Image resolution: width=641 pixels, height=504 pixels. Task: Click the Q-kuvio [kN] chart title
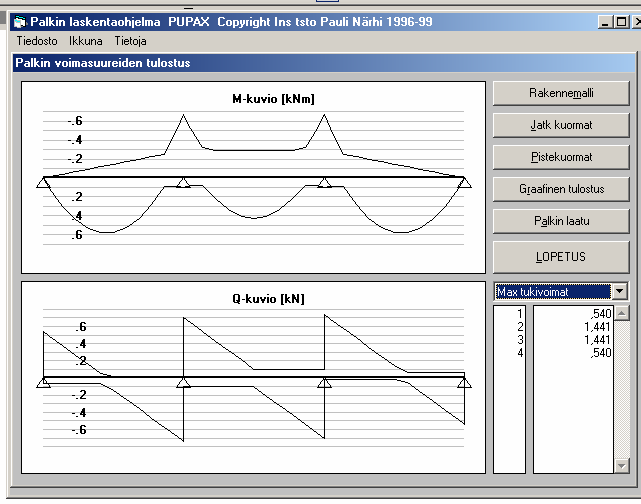coord(268,299)
